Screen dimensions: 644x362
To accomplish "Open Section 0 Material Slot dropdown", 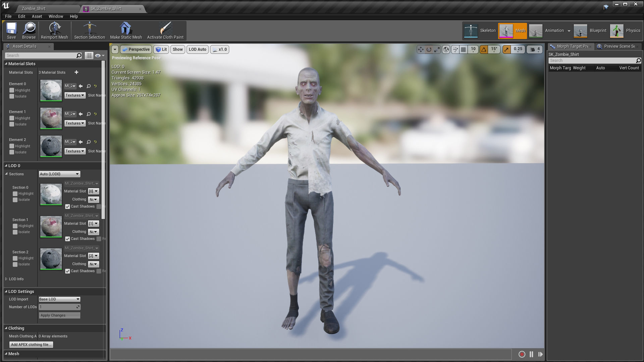I will (x=94, y=191).
